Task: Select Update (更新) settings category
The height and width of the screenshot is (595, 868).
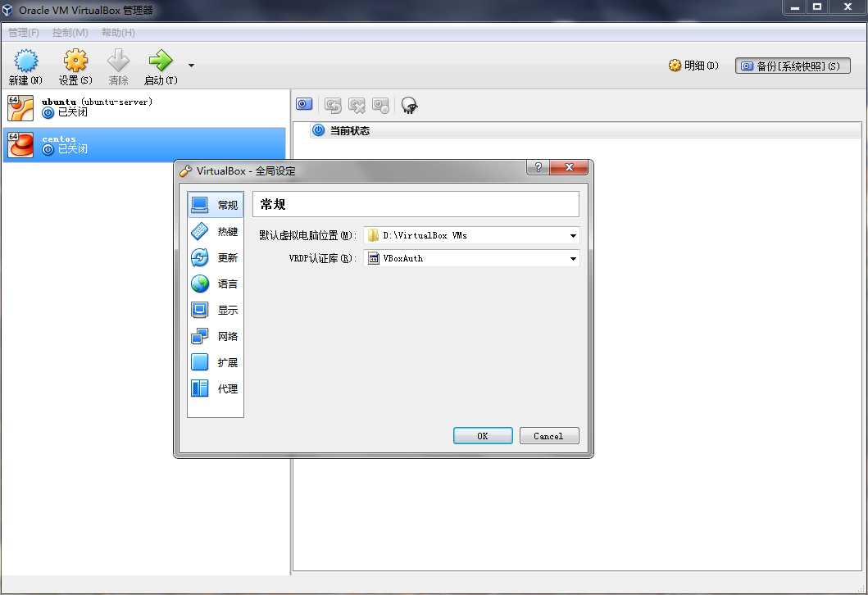Action: pyautogui.click(x=216, y=257)
